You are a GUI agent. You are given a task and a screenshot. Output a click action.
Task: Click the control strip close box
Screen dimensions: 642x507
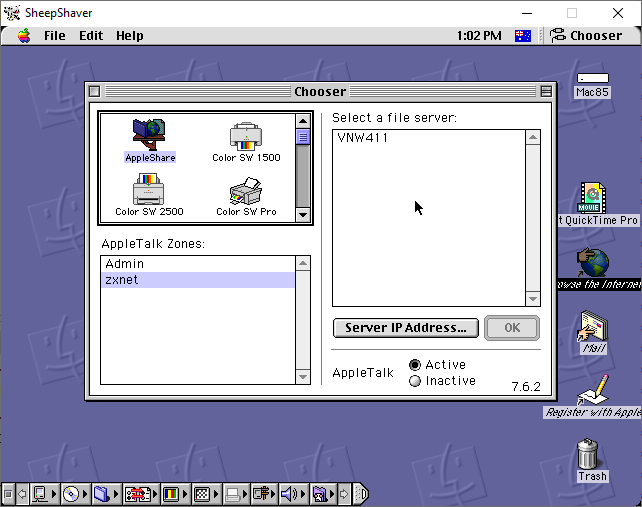pyautogui.click(x=8, y=494)
